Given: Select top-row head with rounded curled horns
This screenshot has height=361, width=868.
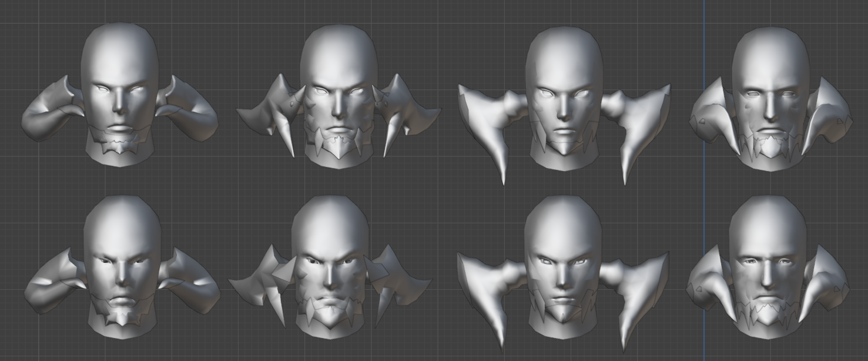Looking at the screenshot, I should [x=120, y=95].
